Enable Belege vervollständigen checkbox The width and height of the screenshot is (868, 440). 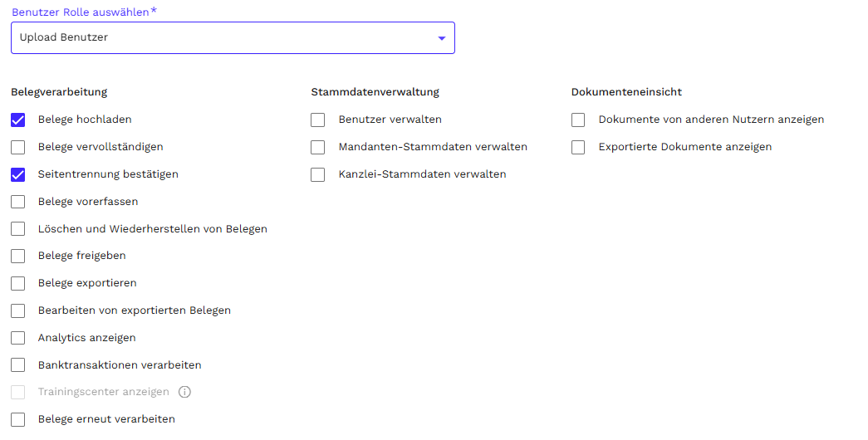(x=18, y=148)
